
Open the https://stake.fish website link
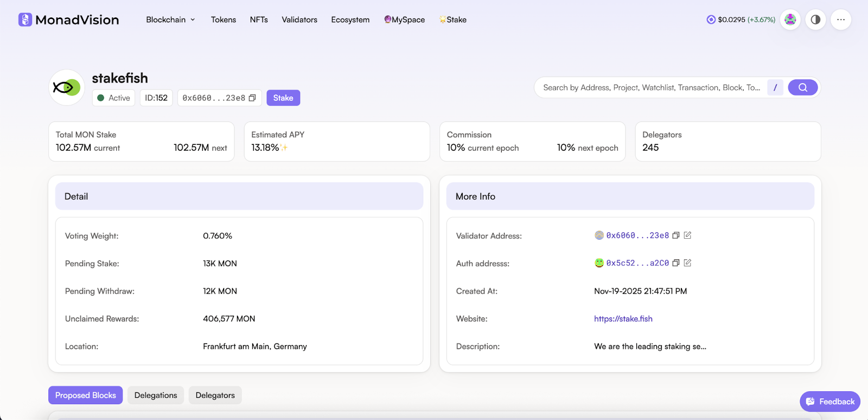tap(623, 319)
